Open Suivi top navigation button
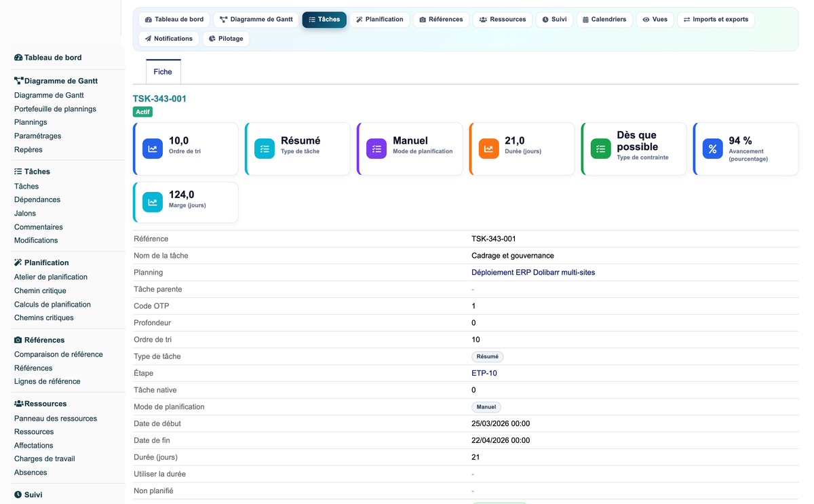The width and height of the screenshot is (814, 504). point(554,20)
